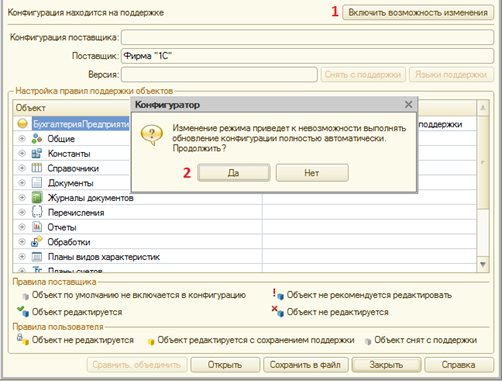This screenshot has height=381, width=502.
Task: Expand the Документы tree node
Action: tap(22, 182)
